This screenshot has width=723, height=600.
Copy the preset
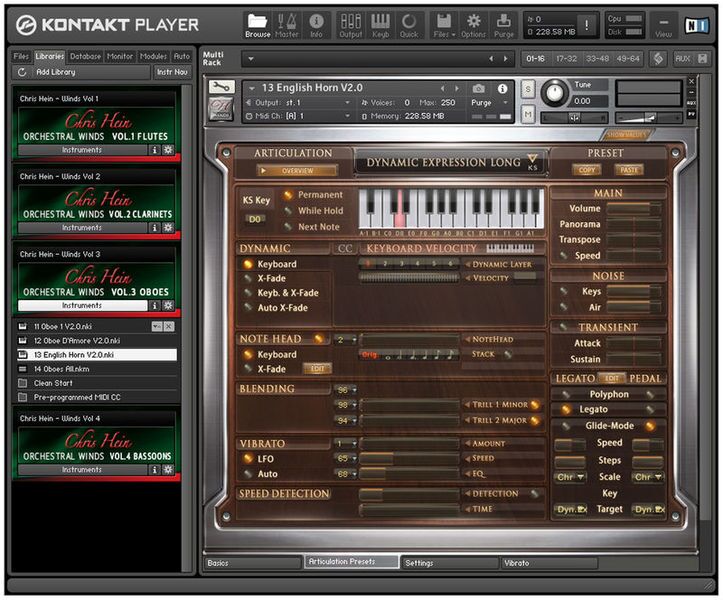pyautogui.click(x=586, y=170)
